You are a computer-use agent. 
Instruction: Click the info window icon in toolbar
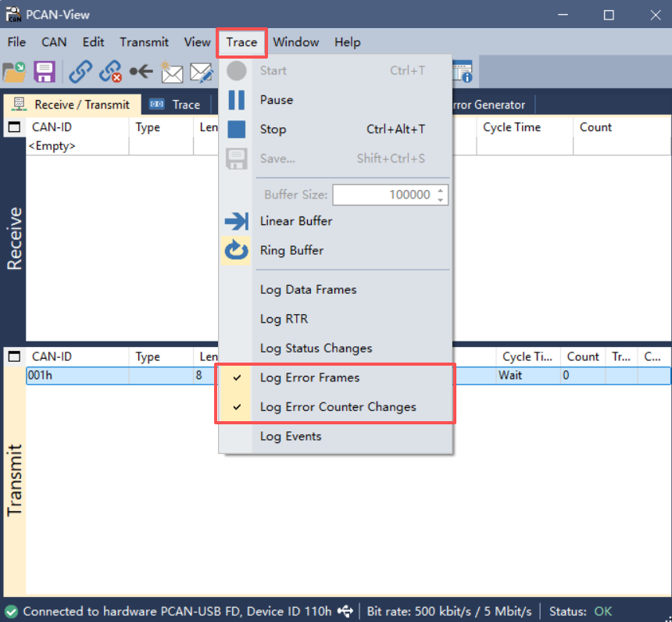464,73
